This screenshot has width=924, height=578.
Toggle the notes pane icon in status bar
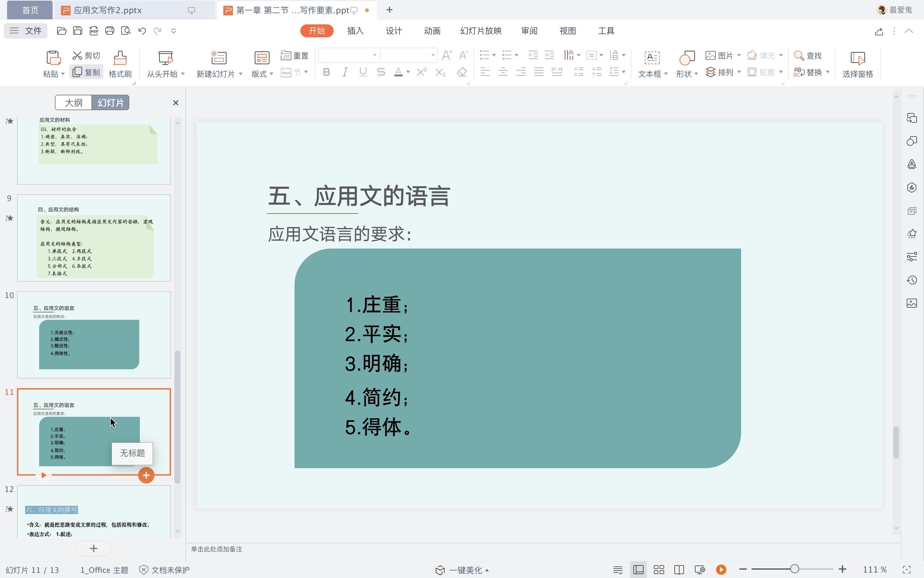tap(618, 570)
